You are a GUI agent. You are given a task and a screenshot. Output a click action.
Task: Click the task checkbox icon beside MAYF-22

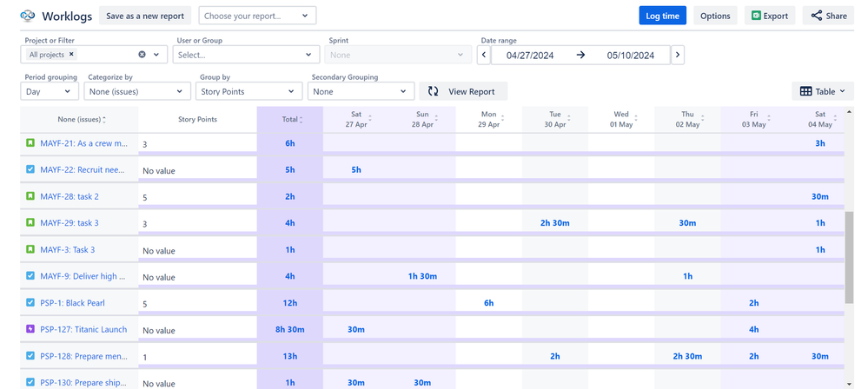(x=30, y=169)
